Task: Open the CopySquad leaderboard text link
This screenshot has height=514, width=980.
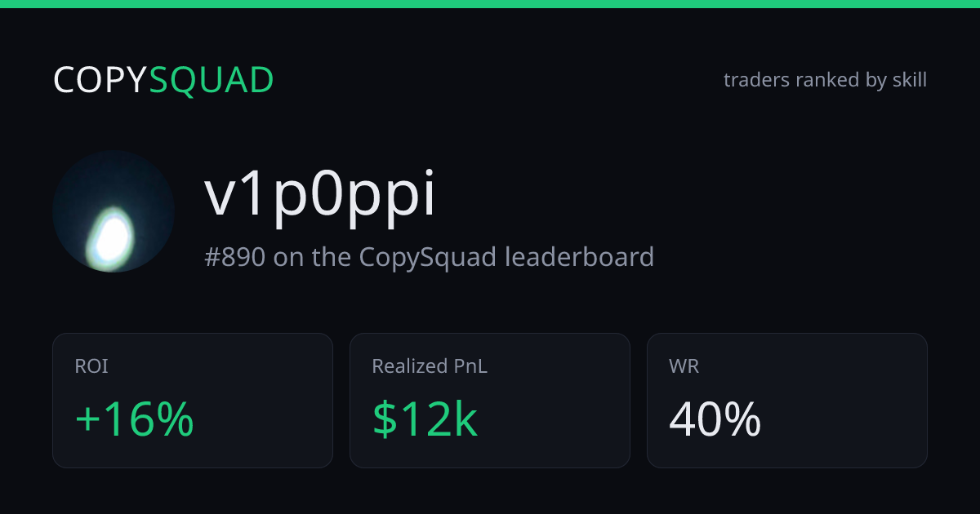Action: 506,257
